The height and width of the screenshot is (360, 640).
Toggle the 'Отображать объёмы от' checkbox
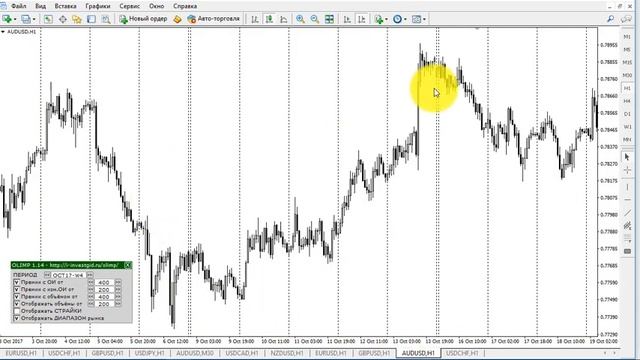(x=17, y=304)
